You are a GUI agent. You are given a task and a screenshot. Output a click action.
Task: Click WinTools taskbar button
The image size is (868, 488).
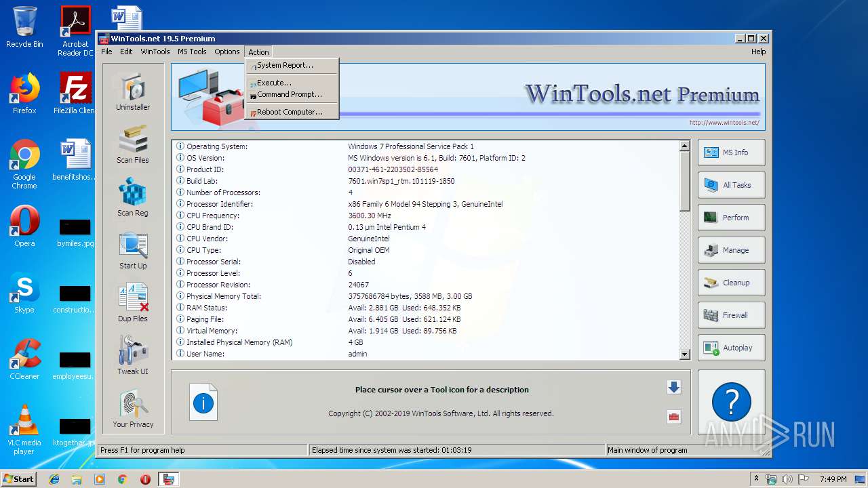[x=168, y=479]
